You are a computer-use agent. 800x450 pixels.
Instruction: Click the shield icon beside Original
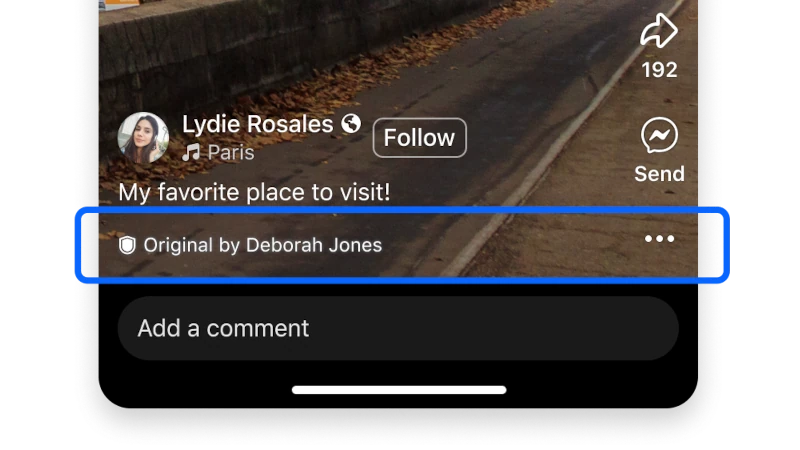click(x=127, y=245)
